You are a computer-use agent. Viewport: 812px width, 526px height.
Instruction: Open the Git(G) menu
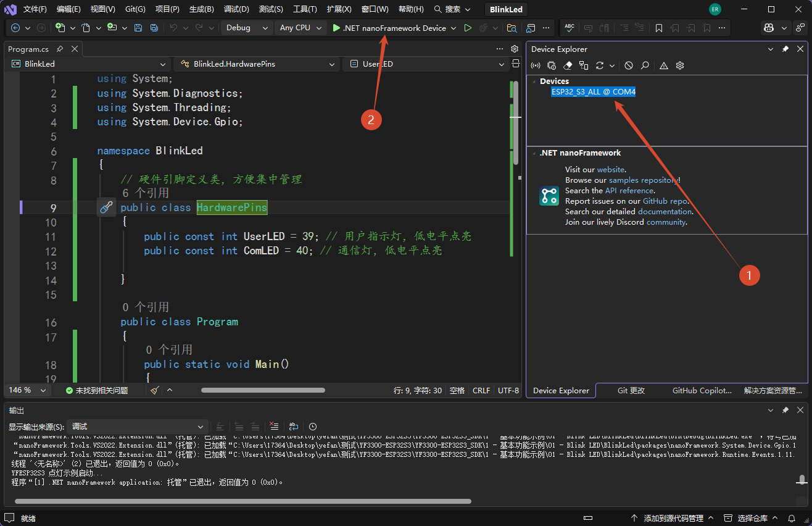pos(135,9)
